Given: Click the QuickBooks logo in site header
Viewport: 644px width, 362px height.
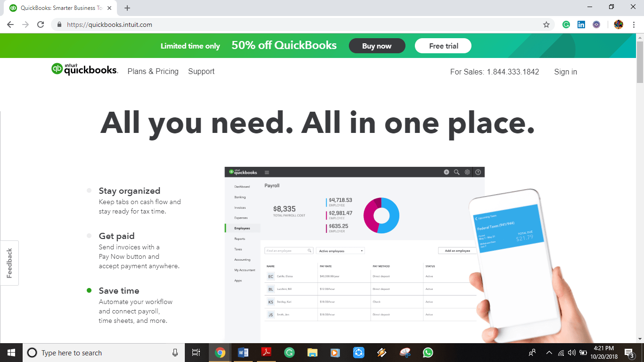Looking at the screenshot, I should pos(84,70).
